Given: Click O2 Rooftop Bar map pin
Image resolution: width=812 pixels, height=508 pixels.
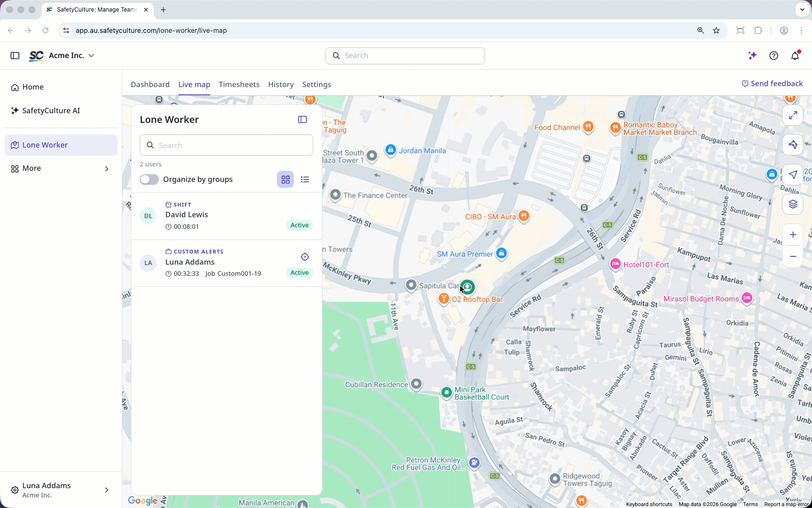Looking at the screenshot, I should click(x=444, y=299).
